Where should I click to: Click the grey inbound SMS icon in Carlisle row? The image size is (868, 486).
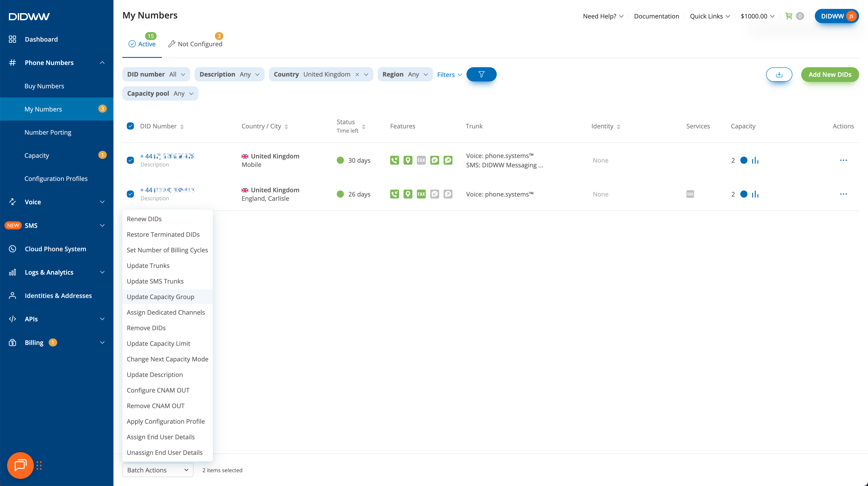(435, 194)
